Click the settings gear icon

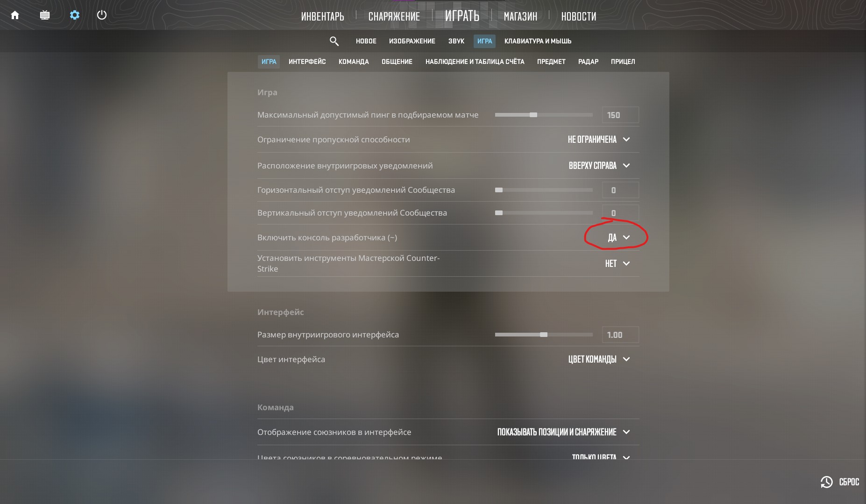[x=75, y=15]
